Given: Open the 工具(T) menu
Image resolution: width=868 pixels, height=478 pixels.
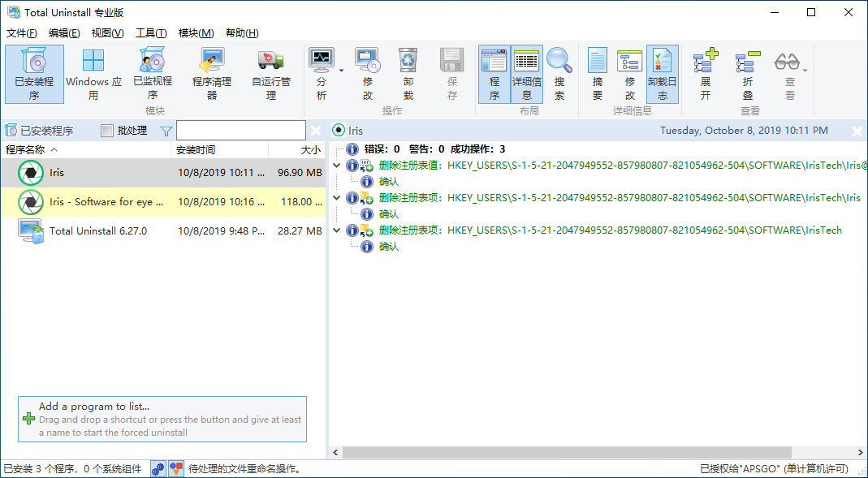Looking at the screenshot, I should [151, 33].
